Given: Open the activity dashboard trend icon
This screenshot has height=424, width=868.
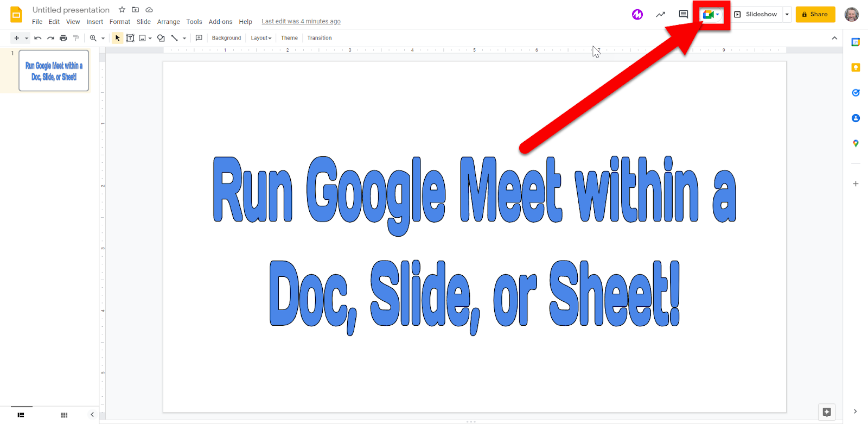Looking at the screenshot, I should (660, 15).
